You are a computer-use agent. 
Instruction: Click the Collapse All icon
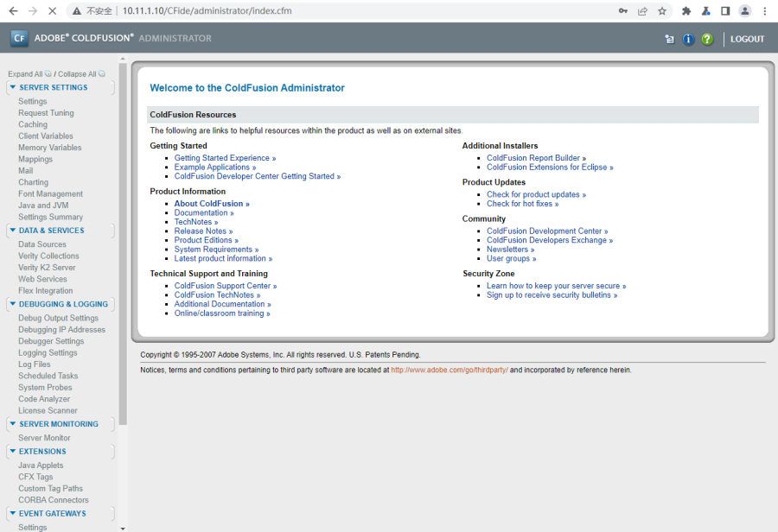click(102, 74)
